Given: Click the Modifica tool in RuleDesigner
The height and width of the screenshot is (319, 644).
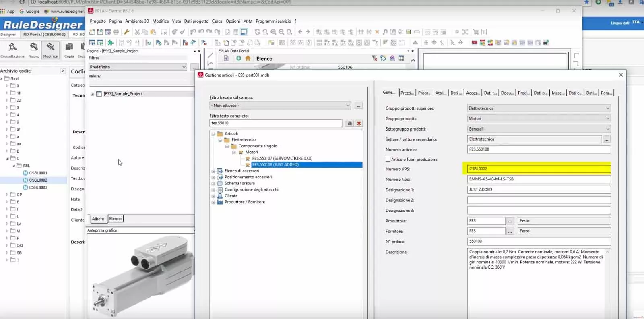Looking at the screenshot, I should coord(50,50).
